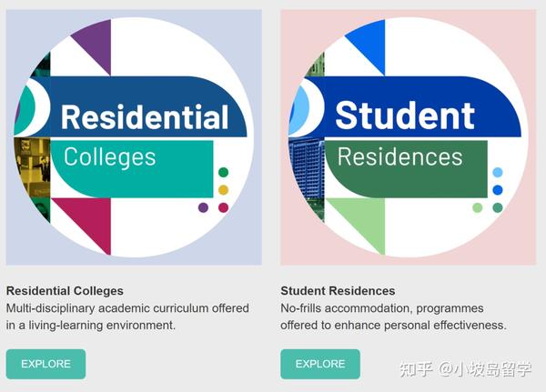Open the Student Residences heading link
The width and height of the screenshot is (546, 392).
pos(338,291)
